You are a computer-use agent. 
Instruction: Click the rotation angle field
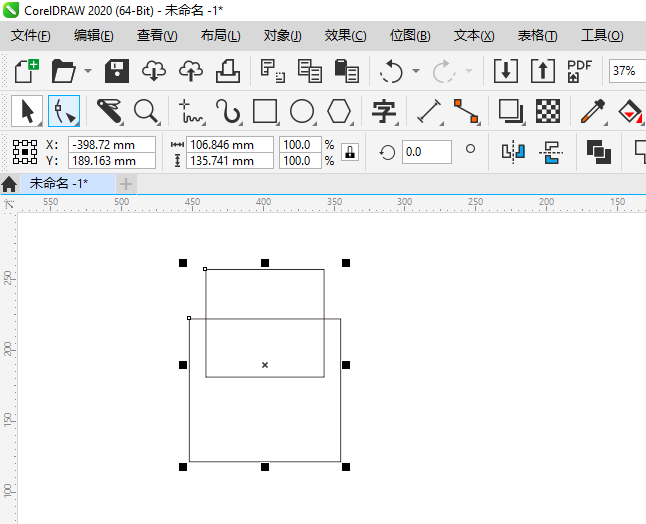click(426, 152)
